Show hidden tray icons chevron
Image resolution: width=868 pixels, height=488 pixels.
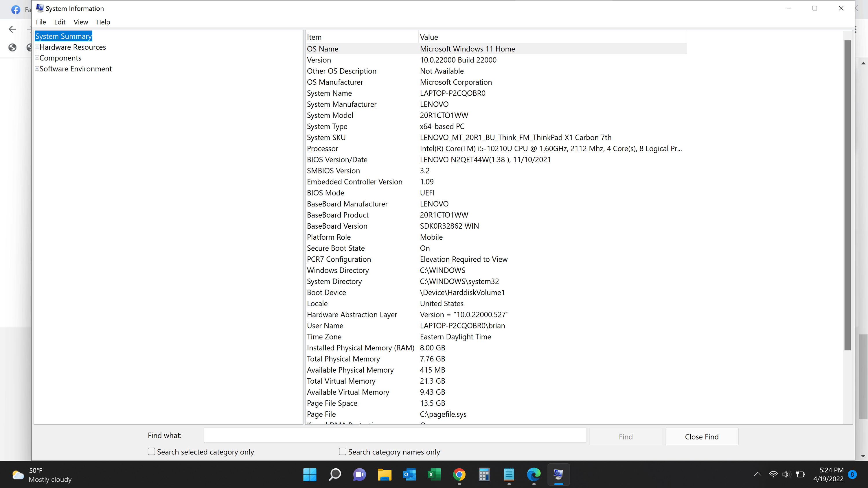pos(757,474)
